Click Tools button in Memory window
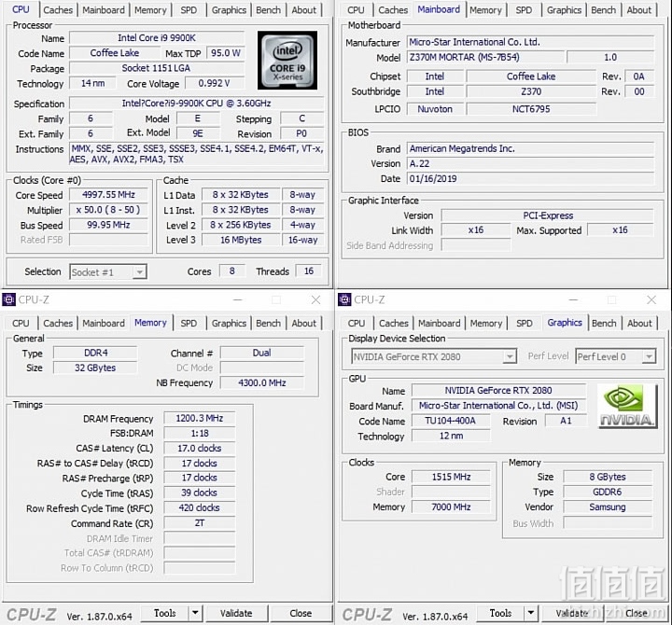 tap(165, 613)
